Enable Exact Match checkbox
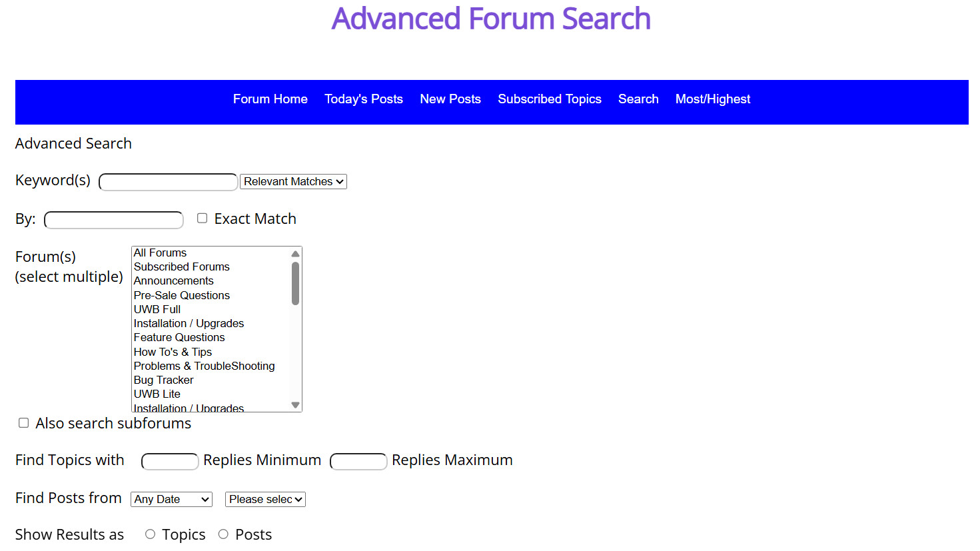This screenshot has height=551, width=980. click(203, 219)
